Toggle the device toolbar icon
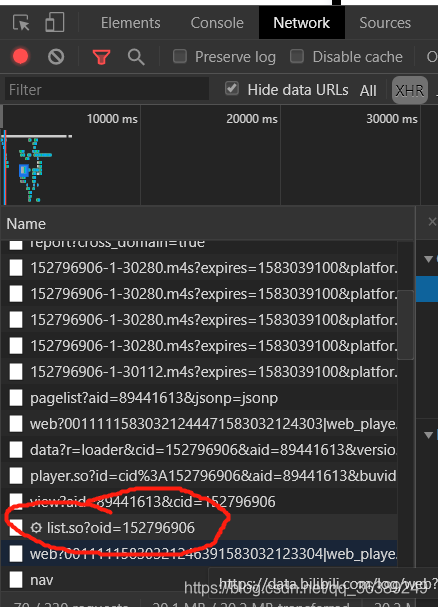438x607 pixels. point(55,22)
